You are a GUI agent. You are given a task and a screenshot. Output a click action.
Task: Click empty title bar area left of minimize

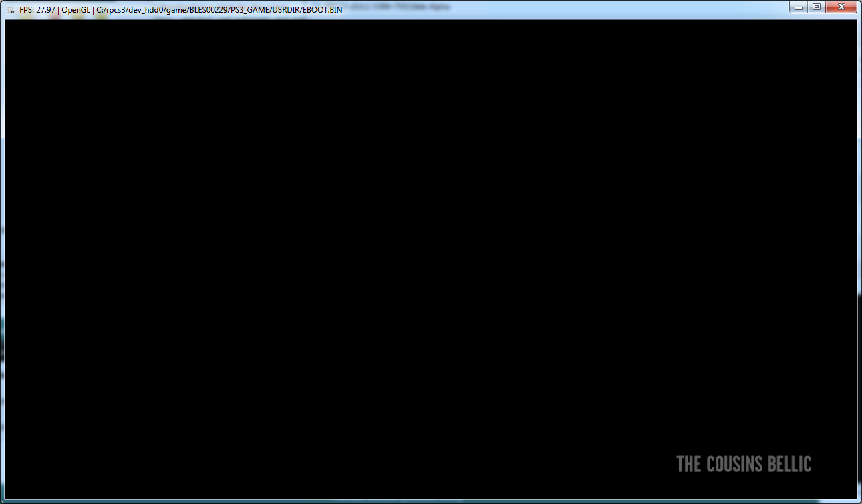tap(599, 8)
